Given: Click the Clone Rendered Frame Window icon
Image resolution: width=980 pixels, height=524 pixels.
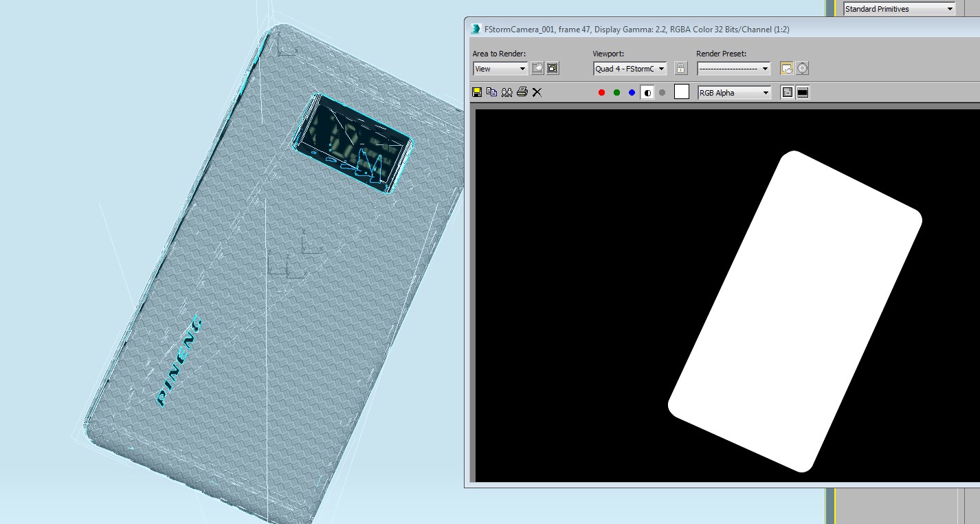Looking at the screenshot, I should tap(507, 92).
